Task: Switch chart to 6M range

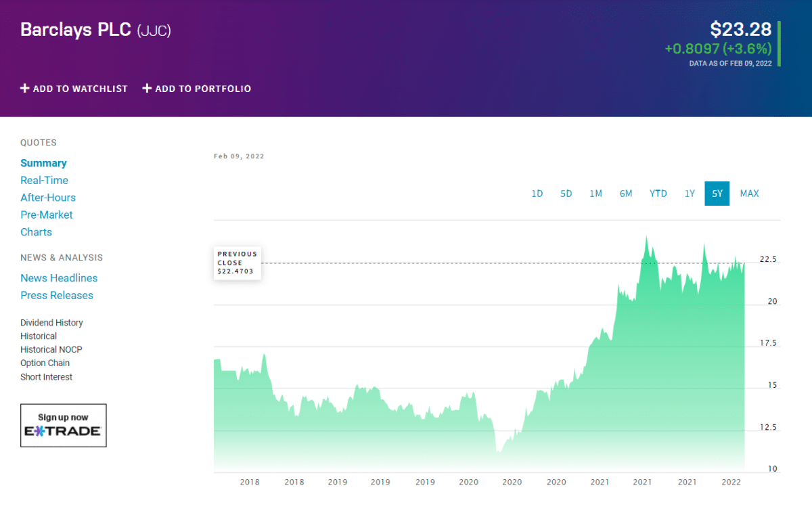Action: click(626, 194)
